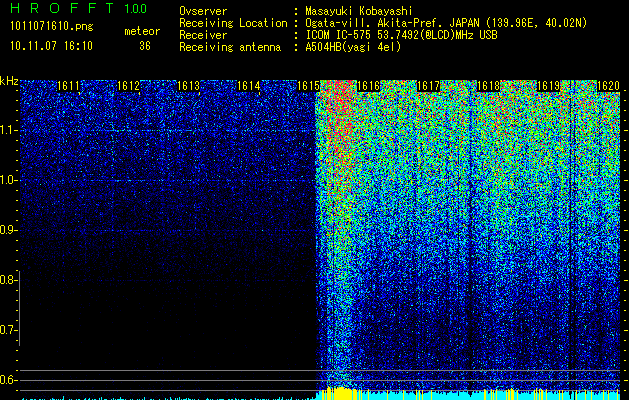
Task: Click the 1617 time marker
Action: [428, 86]
